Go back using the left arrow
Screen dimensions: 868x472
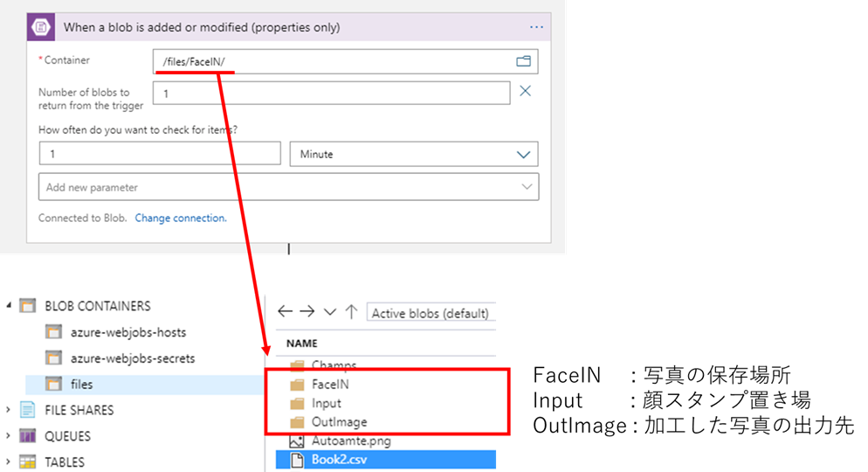coord(285,311)
